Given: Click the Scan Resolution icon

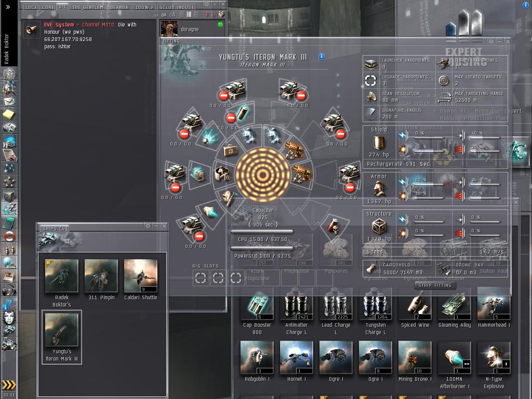Looking at the screenshot, I should [x=371, y=97].
